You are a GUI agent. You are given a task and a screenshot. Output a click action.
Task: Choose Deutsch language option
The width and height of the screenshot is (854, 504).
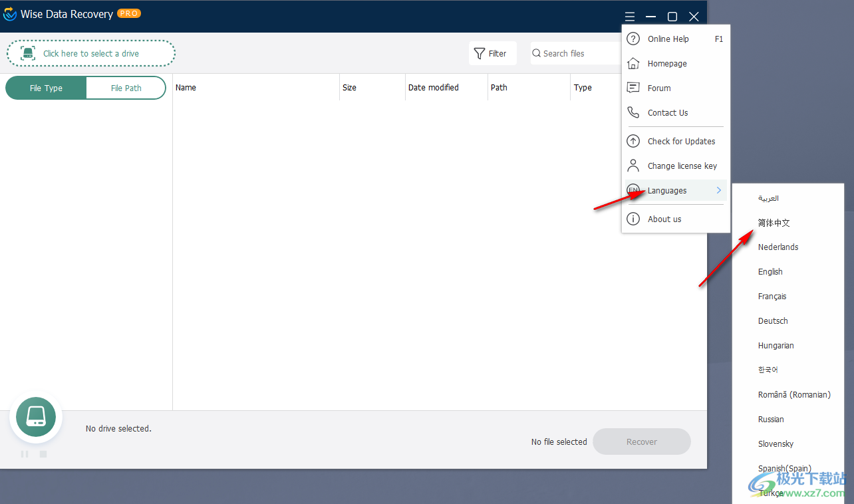[x=773, y=320]
